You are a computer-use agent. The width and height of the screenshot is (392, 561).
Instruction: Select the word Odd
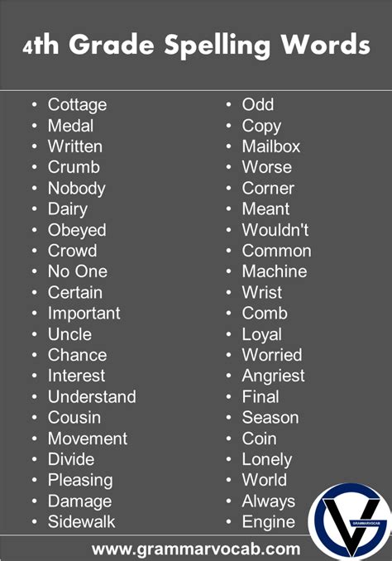point(258,104)
